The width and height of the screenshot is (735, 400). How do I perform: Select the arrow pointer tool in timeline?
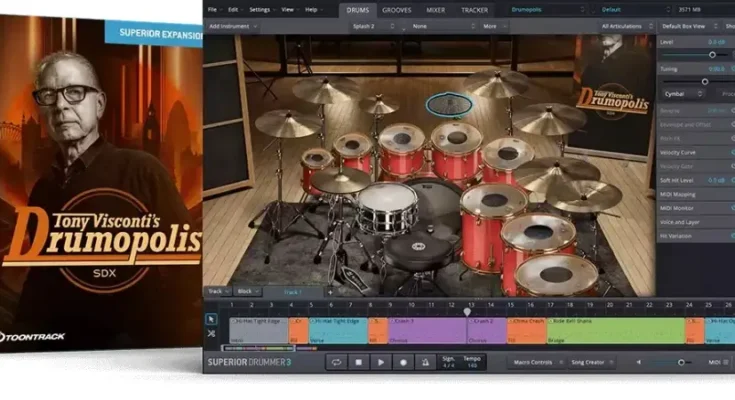click(x=212, y=319)
